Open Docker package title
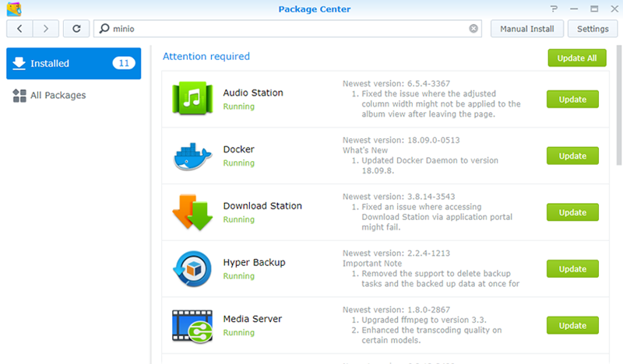Image resolution: width=623 pixels, height=364 pixels. point(238,149)
